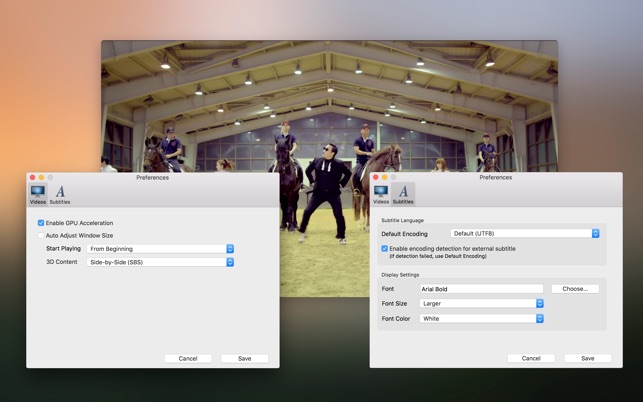Open Videos tab in left Preferences window
Screen dimensions: 643x402
tap(38, 194)
